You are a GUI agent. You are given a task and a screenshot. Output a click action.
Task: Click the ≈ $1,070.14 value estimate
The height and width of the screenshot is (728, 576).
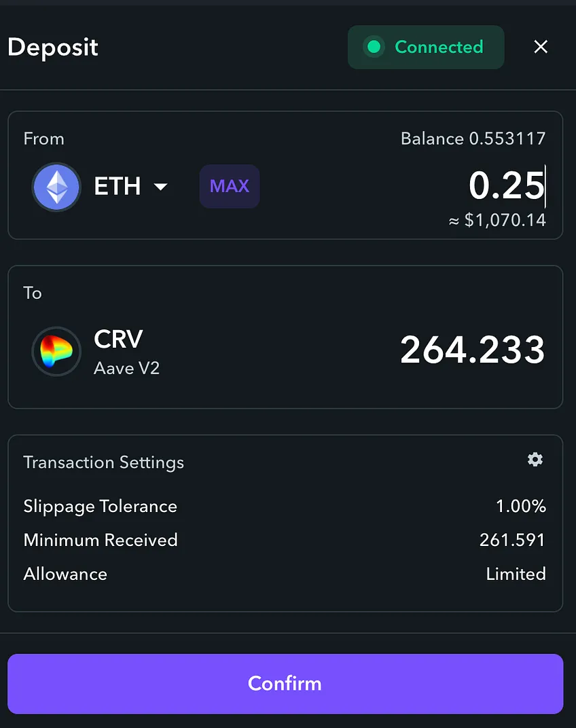(x=497, y=220)
